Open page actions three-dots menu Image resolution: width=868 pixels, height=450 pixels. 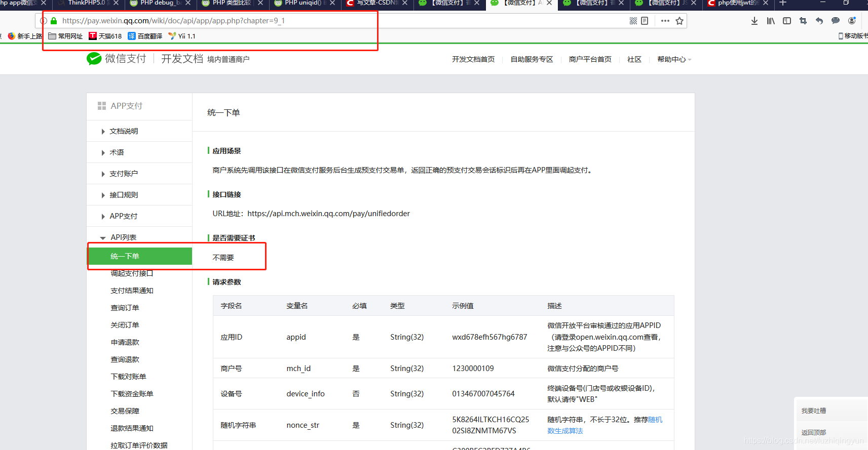(x=665, y=21)
